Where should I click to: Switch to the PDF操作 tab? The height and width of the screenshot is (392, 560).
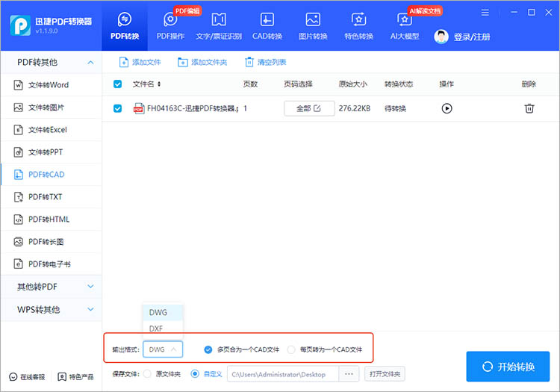[x=170, y=25]
